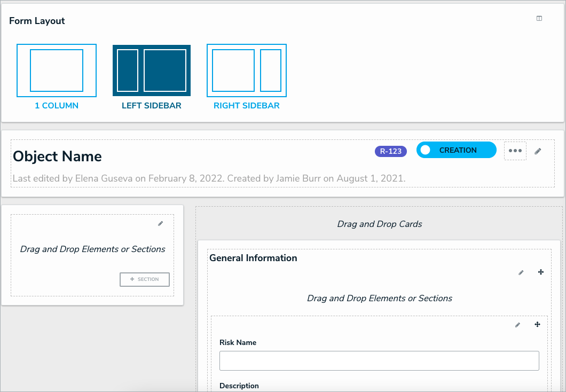Edit the left sidebar section with pencil icon
The width and height of the screenshot is (566, 392).
(161, 224)
